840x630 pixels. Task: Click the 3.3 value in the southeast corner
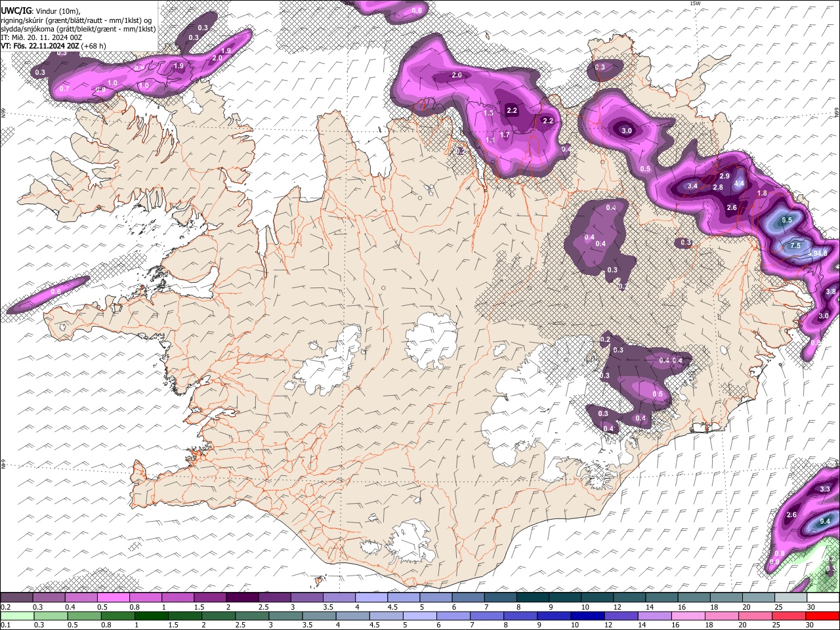click(825, 489)
